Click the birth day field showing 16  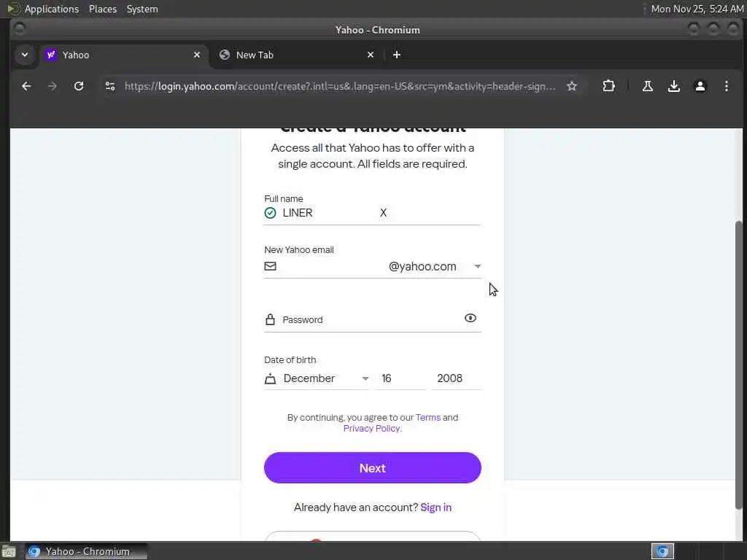click(400, 378)
